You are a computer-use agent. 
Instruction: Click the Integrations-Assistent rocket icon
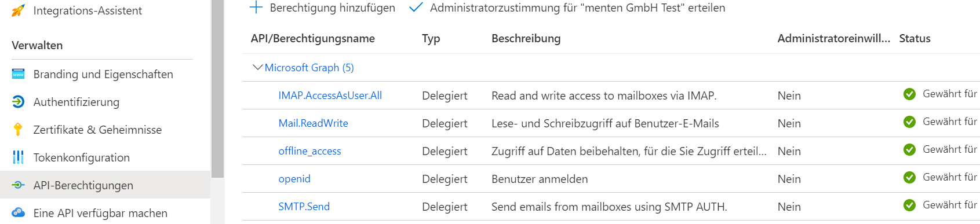coord(18,10)
